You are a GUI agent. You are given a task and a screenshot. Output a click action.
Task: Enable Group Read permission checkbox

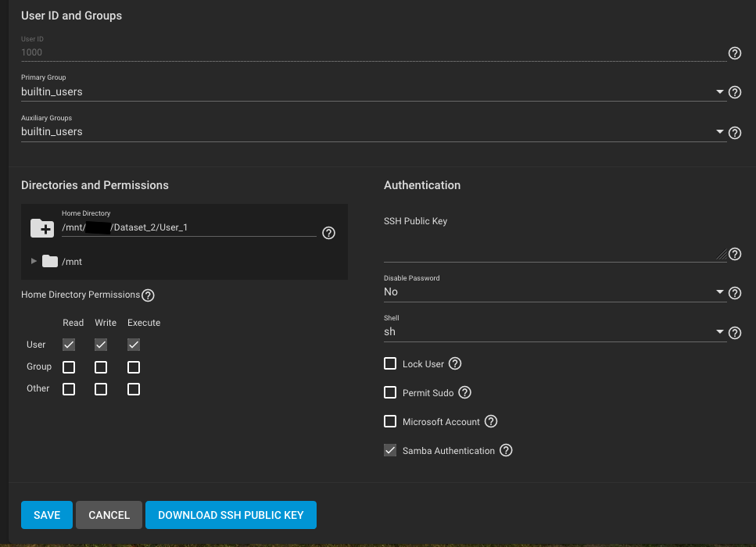69,367
